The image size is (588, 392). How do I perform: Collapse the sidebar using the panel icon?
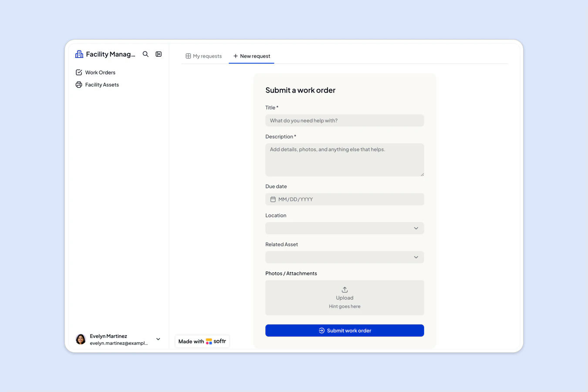(159, 54)
